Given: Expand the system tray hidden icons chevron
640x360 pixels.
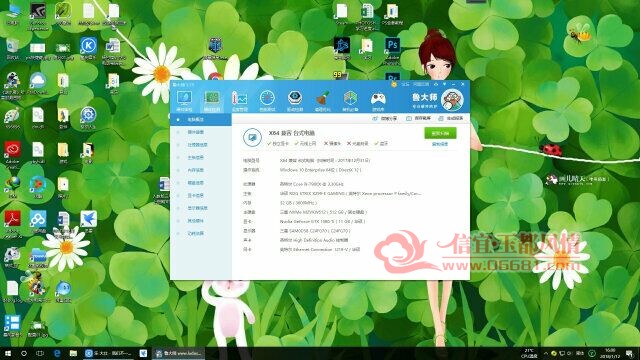Looking at the screenshot, I should tap(546, 353).
